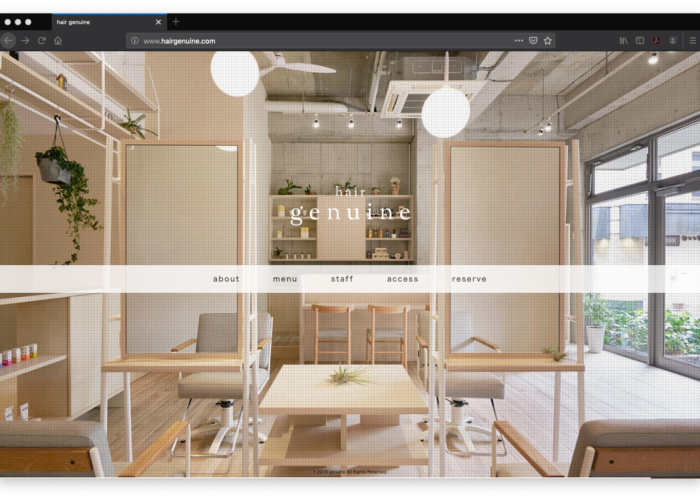
Task: Click the browser back button
Action: (x=9, y=41)
